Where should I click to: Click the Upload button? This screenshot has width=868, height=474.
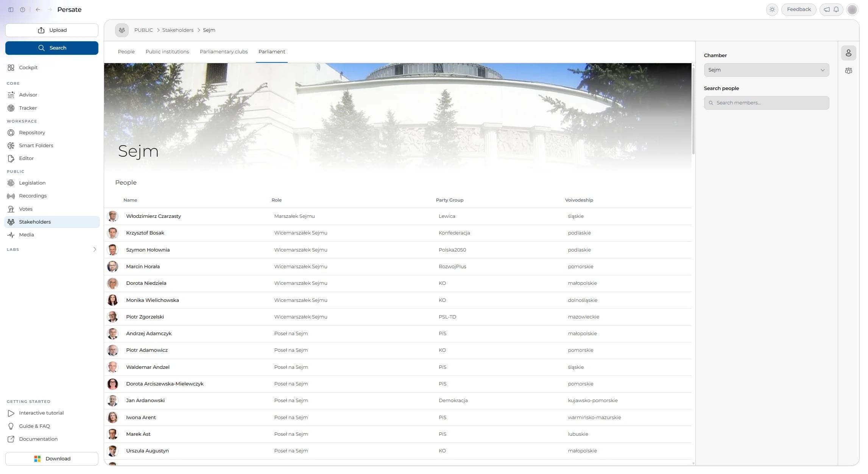pyautogui.click(x=52, y=30)
